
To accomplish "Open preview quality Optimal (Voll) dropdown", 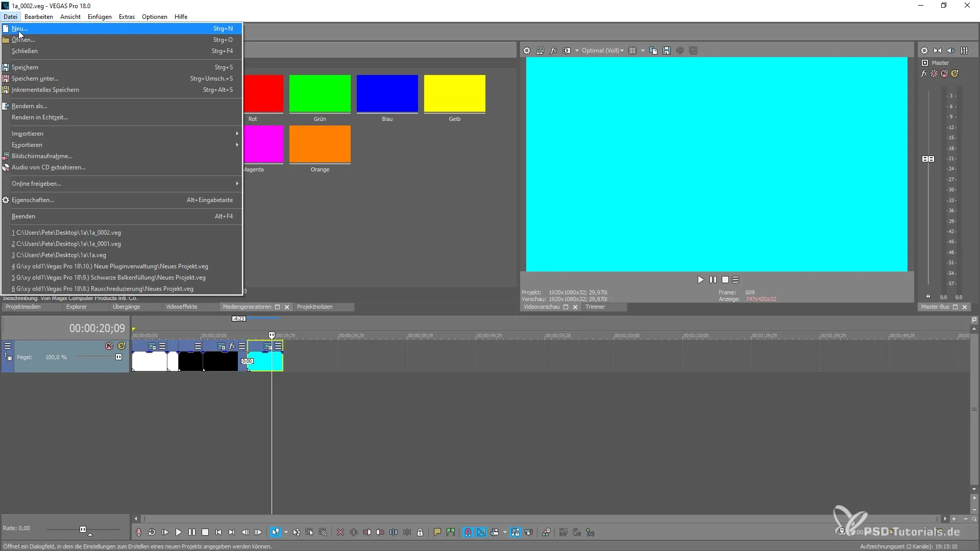I will pos(603,51).
